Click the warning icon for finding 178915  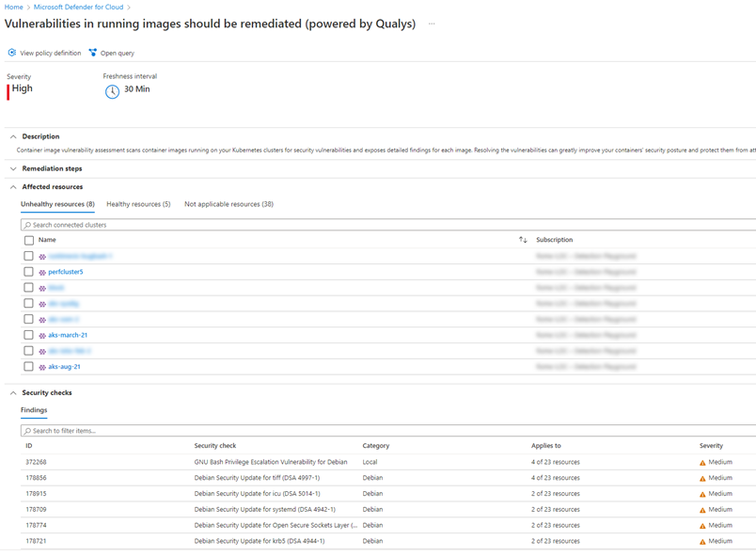click(702, 494)
